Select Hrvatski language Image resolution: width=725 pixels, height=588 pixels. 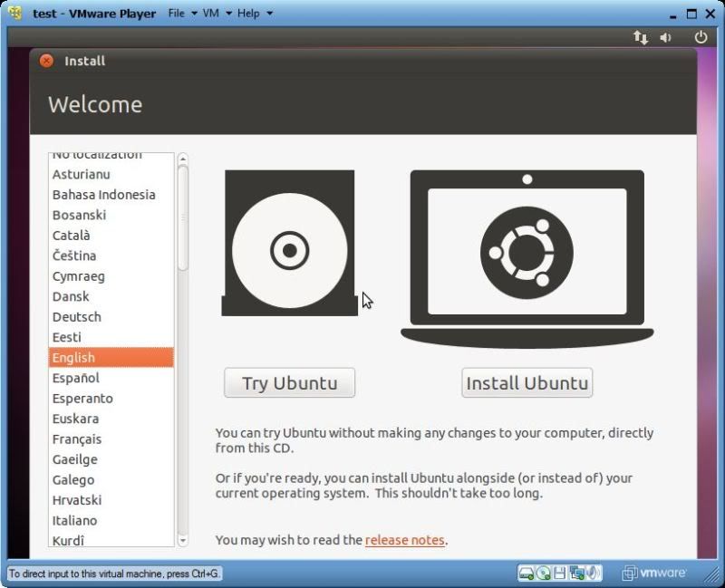click(111, 500)
